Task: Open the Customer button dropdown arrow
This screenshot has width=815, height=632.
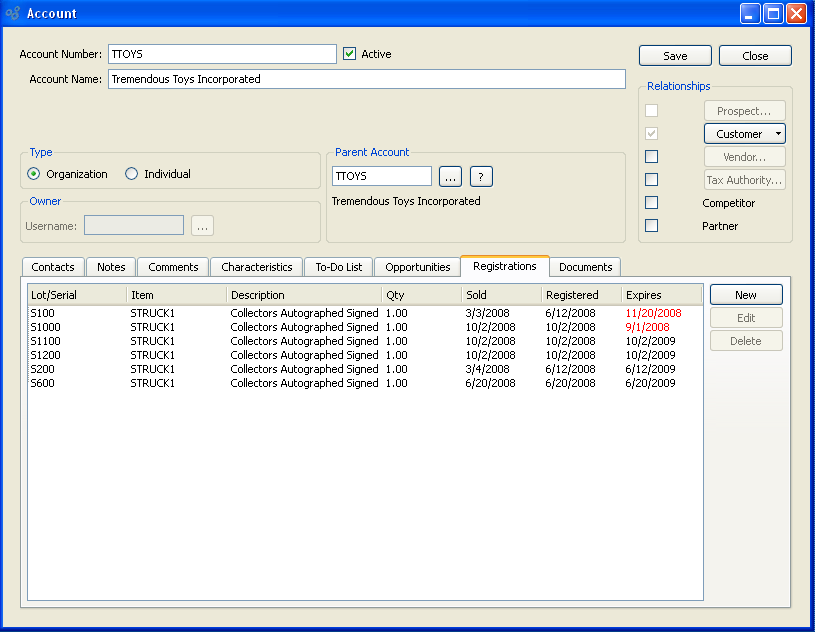Action: click(x=778, y=134)
